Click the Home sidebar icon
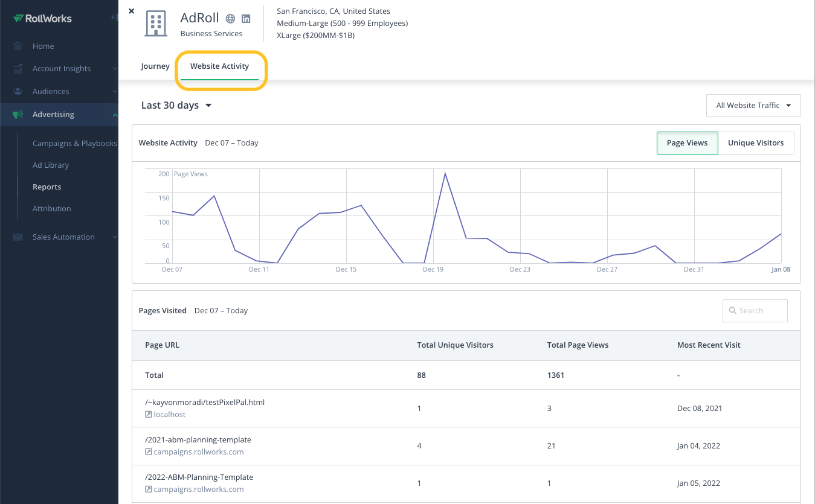 [x=18, y=46]
